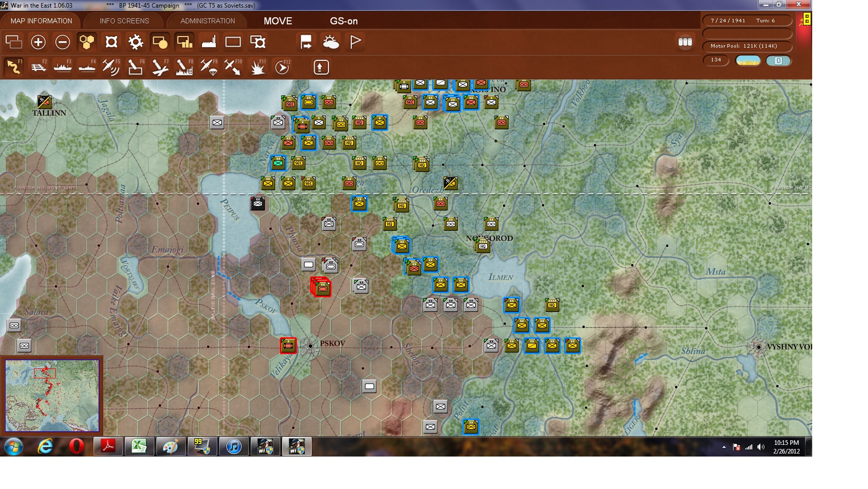Launch Internet Explorer from taskbar

click(45, 447)
